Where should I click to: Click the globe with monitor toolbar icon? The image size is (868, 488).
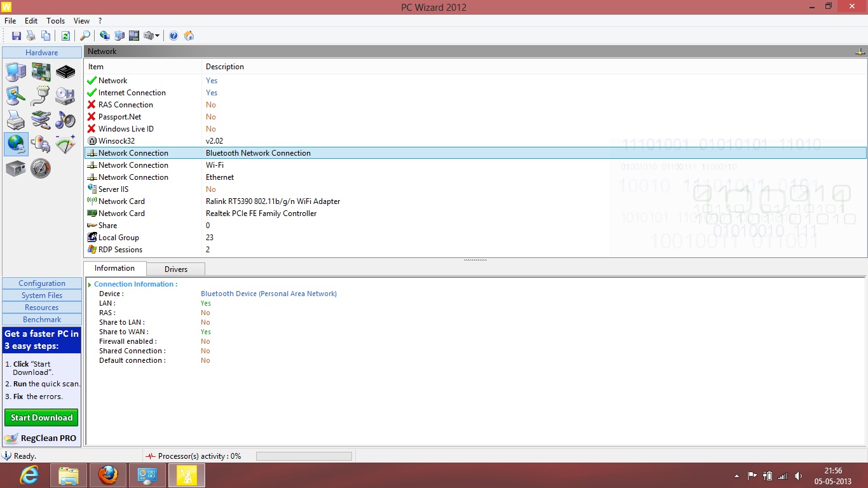(x=105, y=36)
